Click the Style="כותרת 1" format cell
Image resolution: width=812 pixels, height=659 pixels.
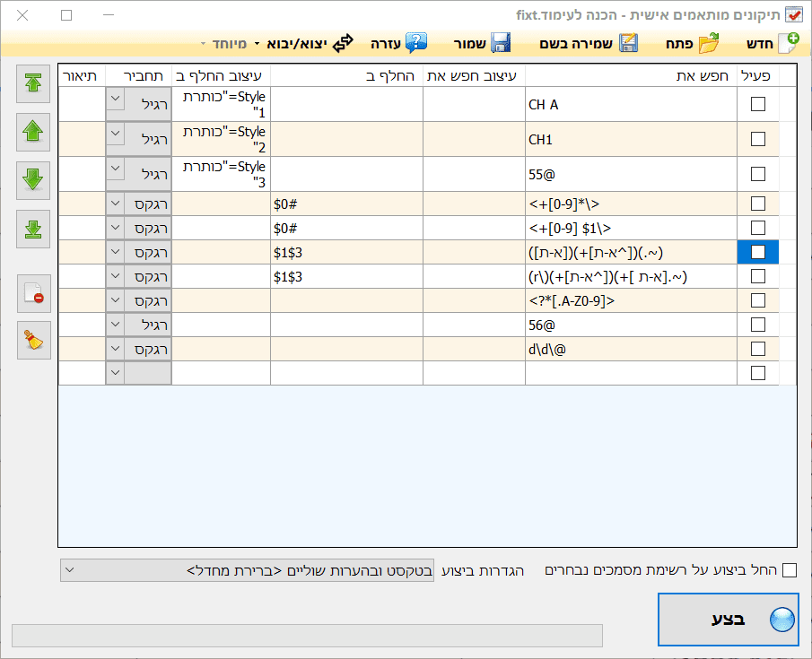click(221, 104)
